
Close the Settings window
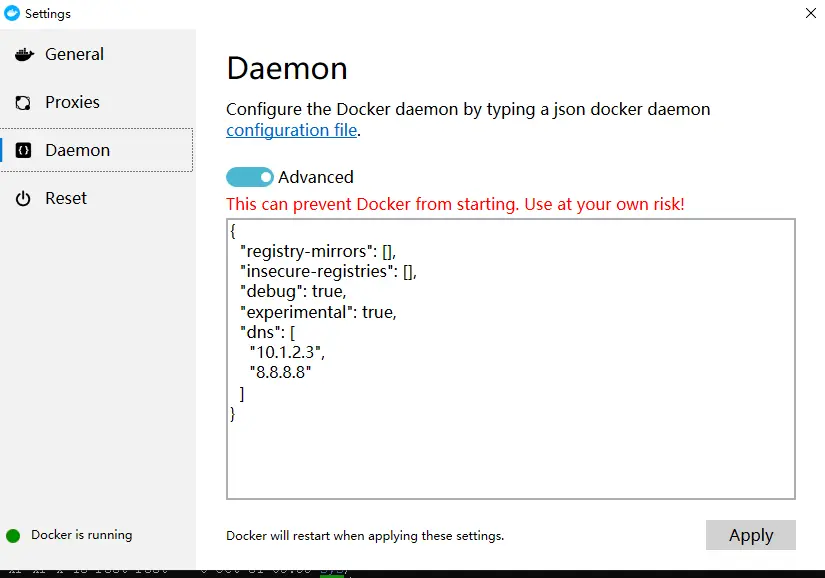811,13
